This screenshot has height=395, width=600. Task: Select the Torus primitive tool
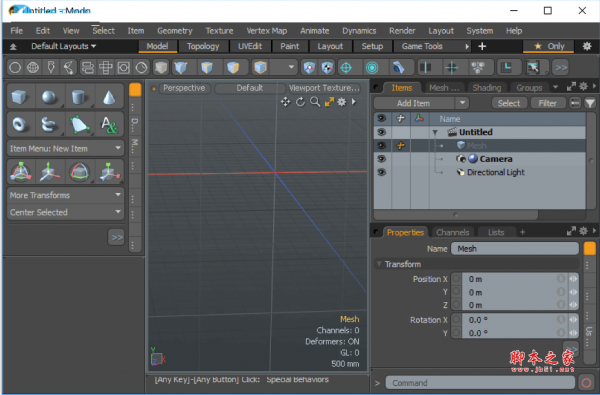coord(19,124)
